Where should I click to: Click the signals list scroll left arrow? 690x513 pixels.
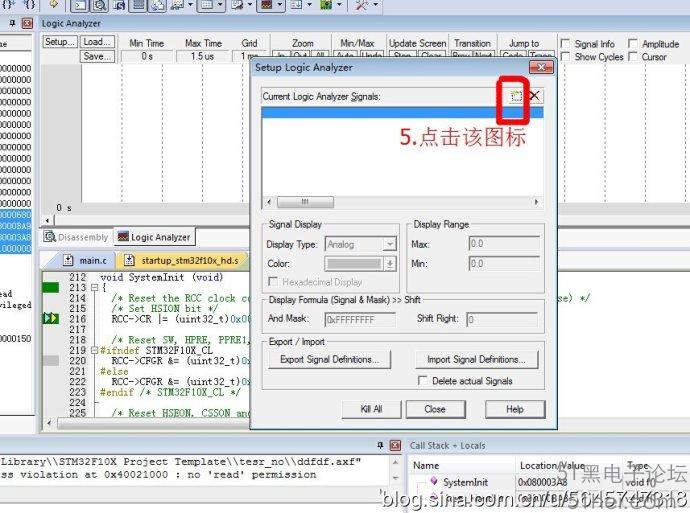pos(269,202)
